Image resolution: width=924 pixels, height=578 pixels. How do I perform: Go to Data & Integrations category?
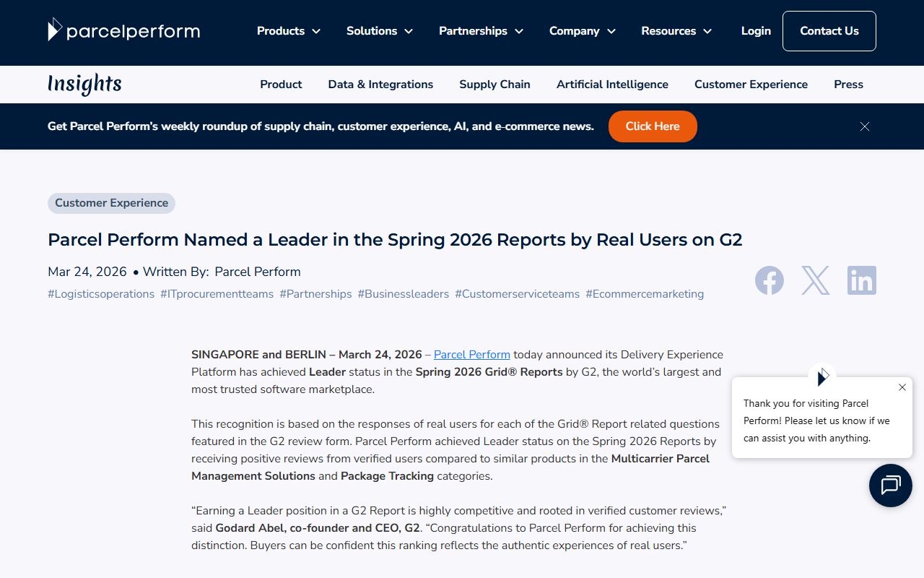tap(380, 85)
